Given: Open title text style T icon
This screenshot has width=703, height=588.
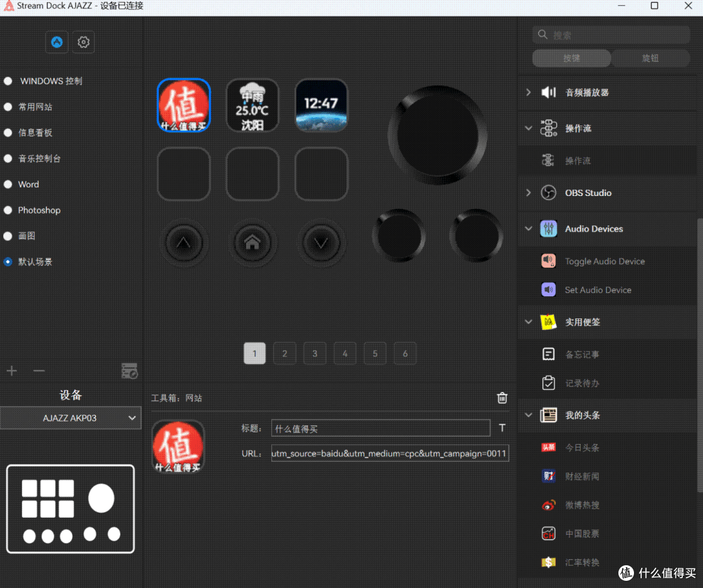Looking at the screenshot, I should click(502, 428).
